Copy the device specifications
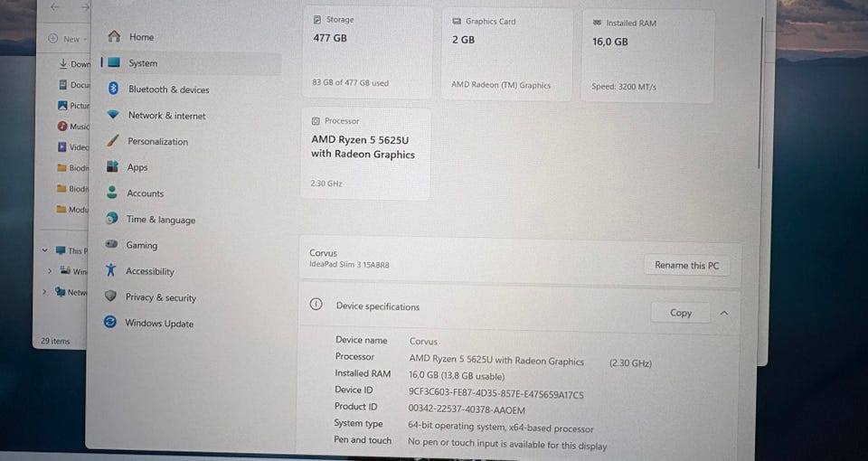Screen dimensions: 868x461 [680, 313]
